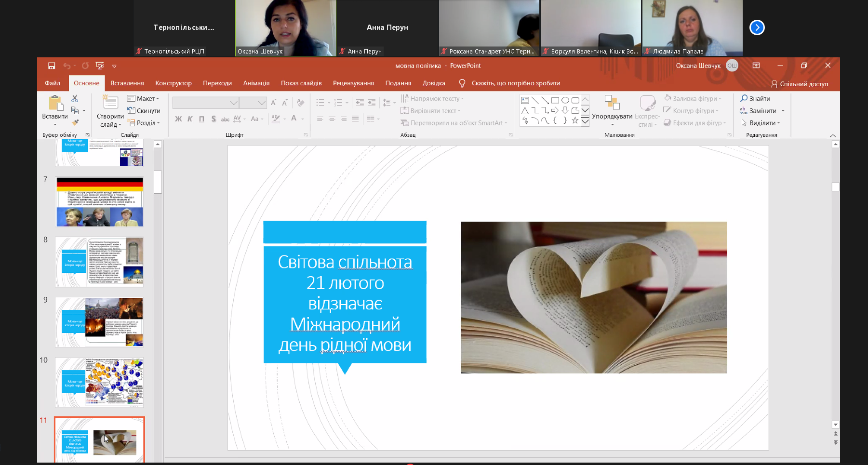Customize Quick Access Toolbar arrow

(114, 66)
